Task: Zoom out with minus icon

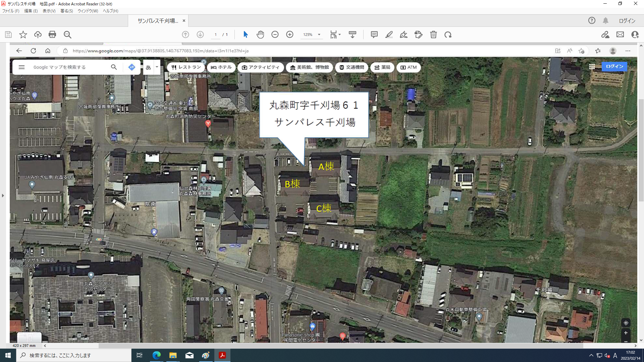Action: [275, 35]
